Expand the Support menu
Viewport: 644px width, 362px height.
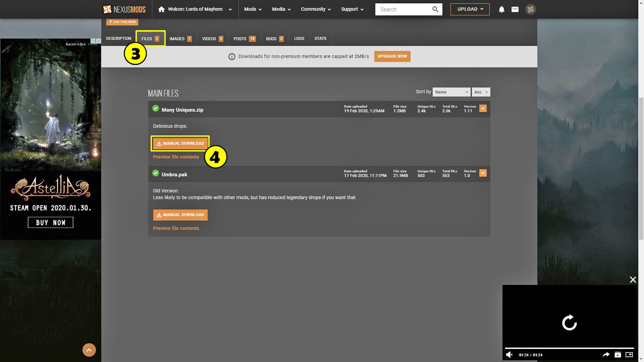click(x=352, y=9)
